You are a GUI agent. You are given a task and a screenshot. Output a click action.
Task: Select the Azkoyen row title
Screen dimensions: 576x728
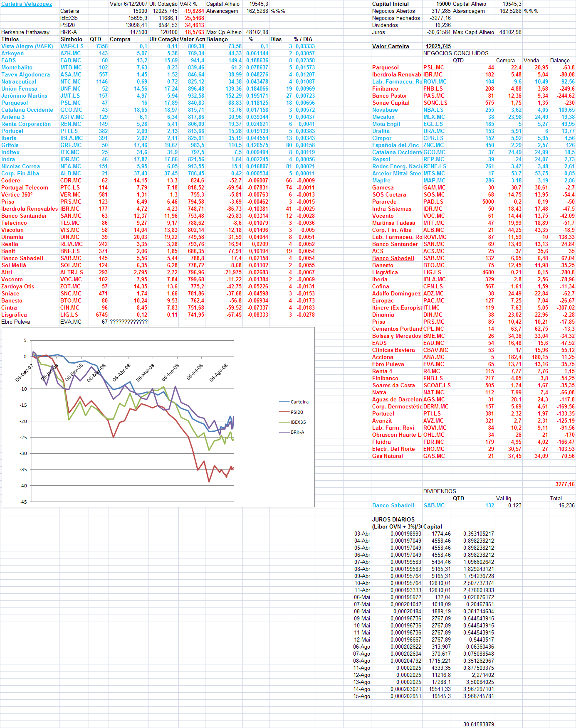click(12, 54)
